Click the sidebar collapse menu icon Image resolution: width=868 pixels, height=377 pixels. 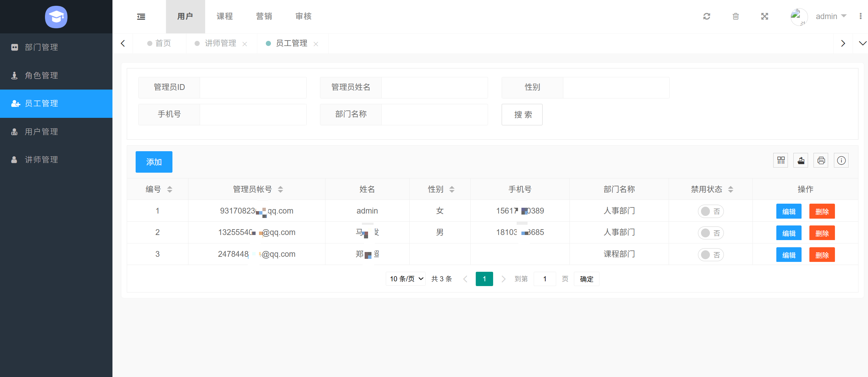141,16
